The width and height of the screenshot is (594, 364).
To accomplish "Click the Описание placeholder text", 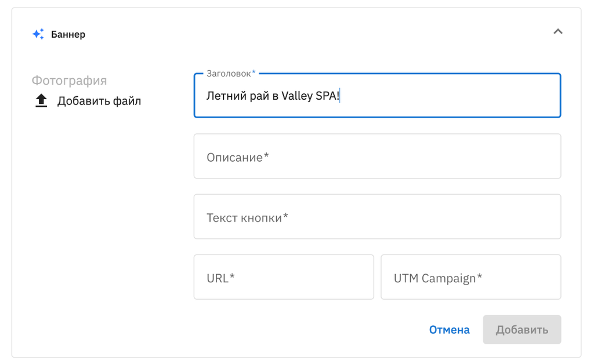I will tap(238, 157).
